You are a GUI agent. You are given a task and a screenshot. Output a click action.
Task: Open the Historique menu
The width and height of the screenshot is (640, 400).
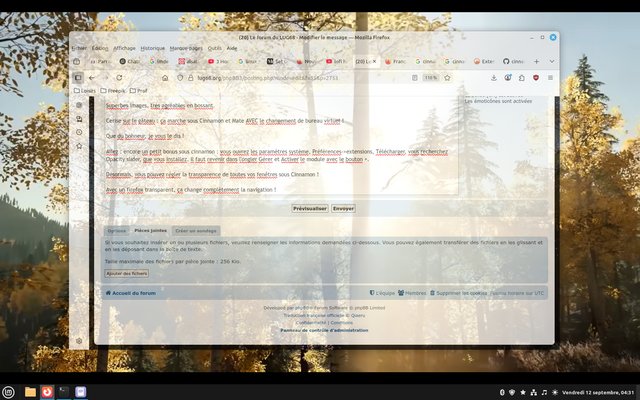point(152,47)
